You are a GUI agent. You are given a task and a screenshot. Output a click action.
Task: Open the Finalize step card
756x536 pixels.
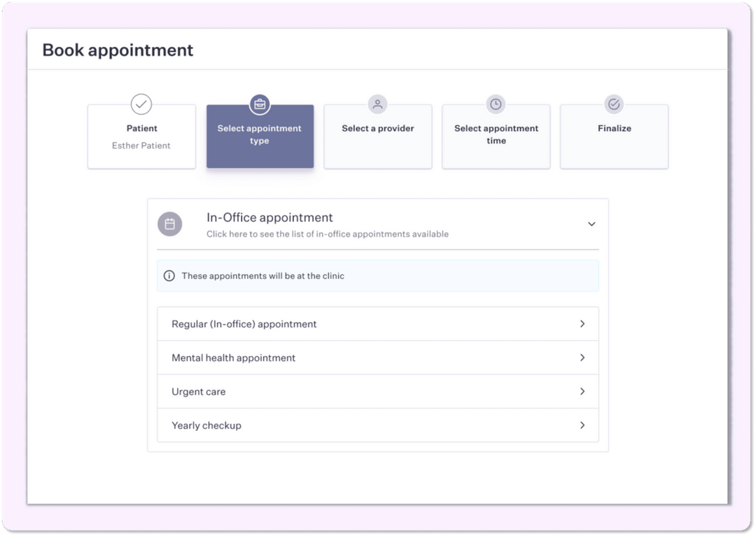tap(614, 137)
